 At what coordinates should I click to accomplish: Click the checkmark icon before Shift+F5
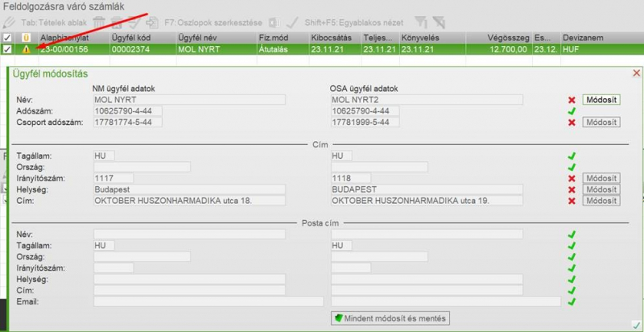(292, 23)
